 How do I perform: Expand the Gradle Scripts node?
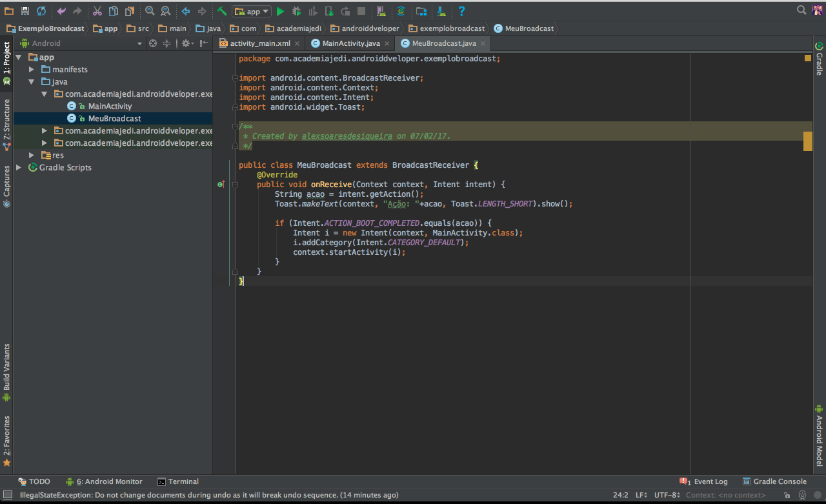(19, 167)
